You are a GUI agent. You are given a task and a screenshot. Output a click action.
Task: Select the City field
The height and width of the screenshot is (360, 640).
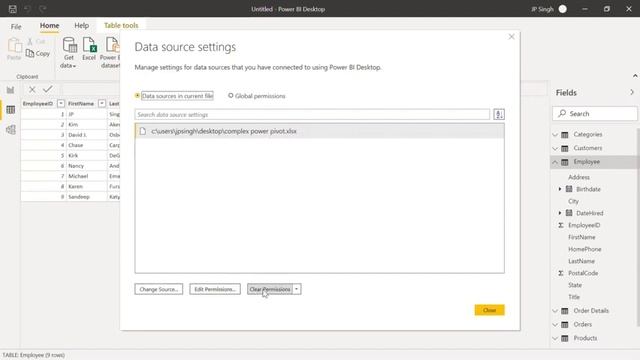[573, 201]
